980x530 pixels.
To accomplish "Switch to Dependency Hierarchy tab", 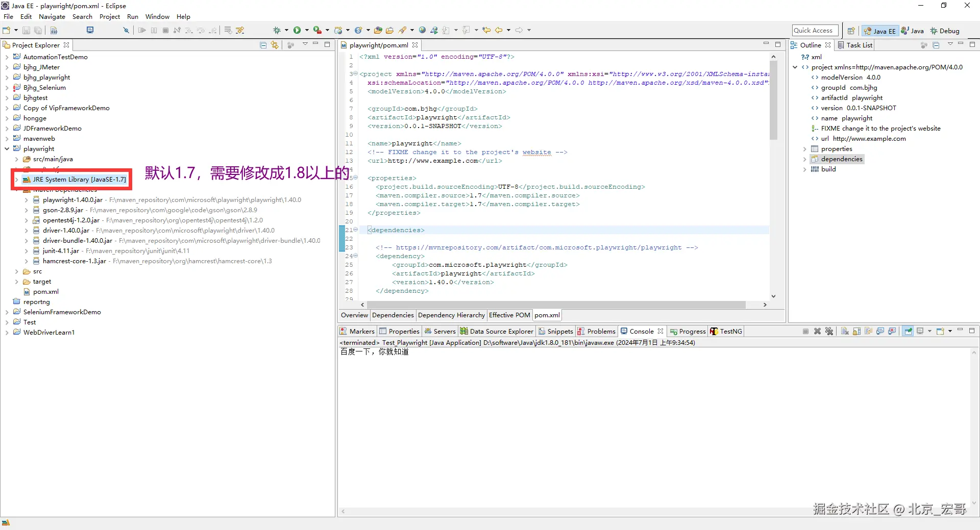I will pos(451,315).
